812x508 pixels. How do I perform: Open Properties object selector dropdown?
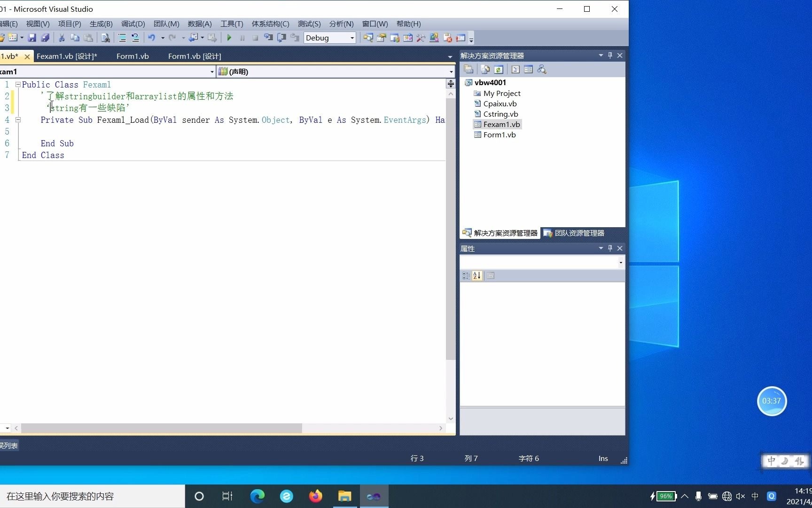621,262
